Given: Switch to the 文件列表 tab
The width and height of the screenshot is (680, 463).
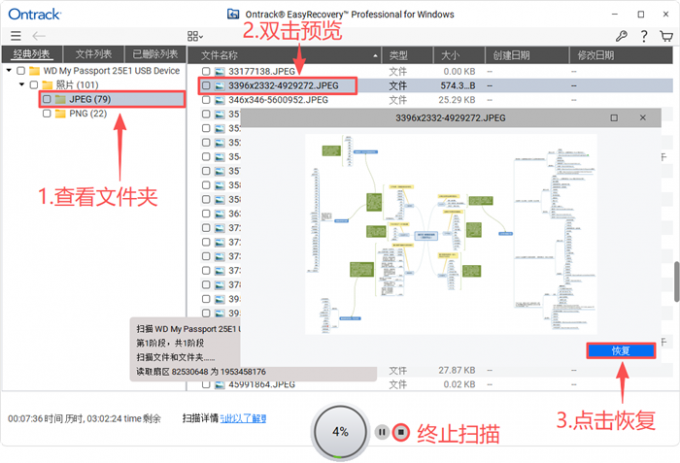Looking at the screenshot, I should coord(94,54).
